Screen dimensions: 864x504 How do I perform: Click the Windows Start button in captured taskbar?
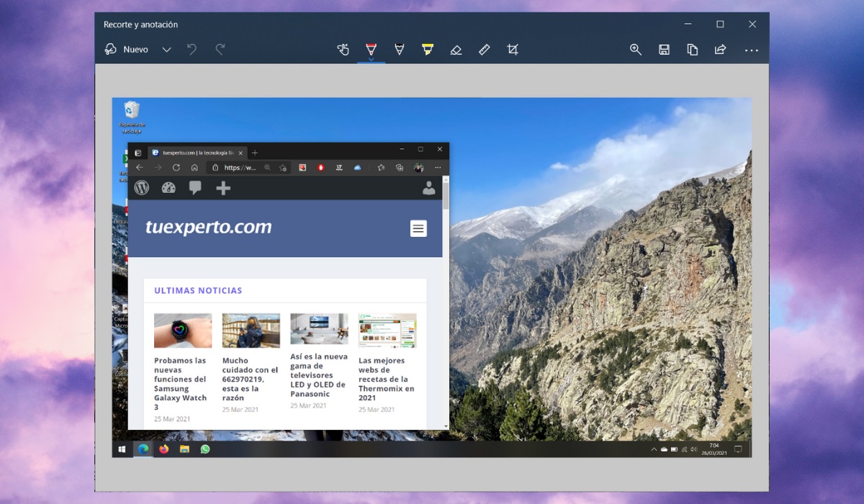[122, 449]
